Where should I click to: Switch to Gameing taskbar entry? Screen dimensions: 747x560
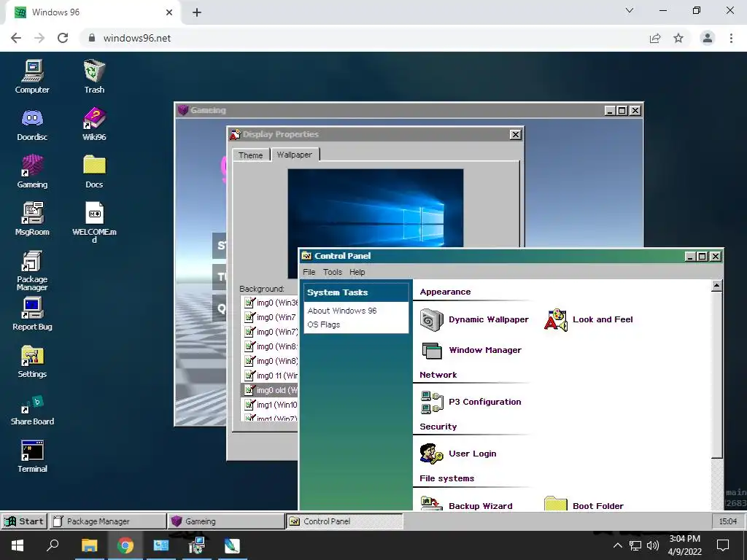[226, 521]
